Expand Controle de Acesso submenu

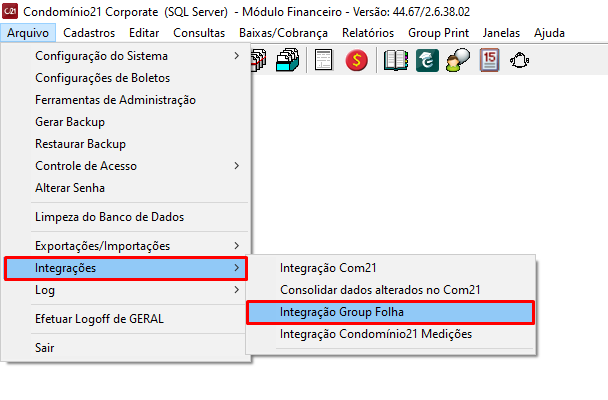pyautogui.click(x=126, y=166)
